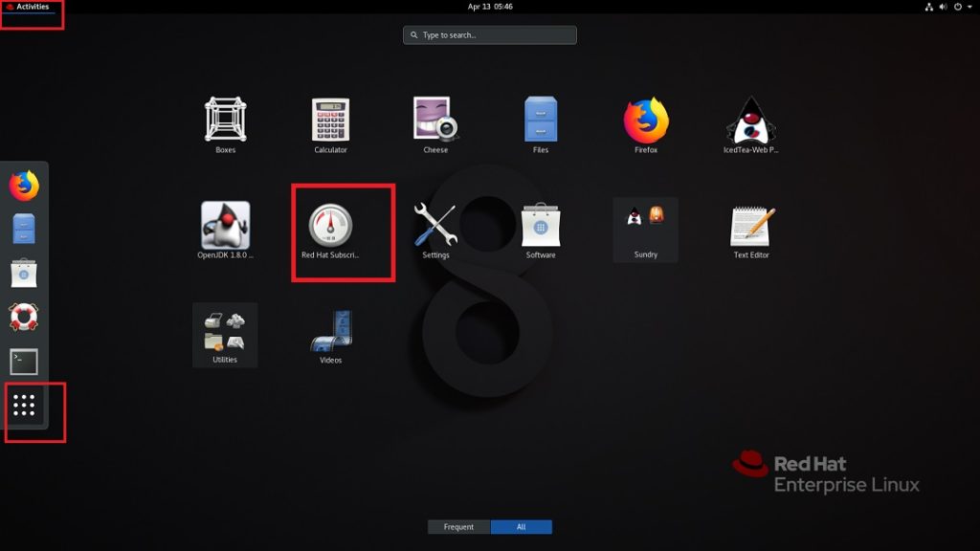Image resolution: width=980 pixels, height=551 pixels.
Task: Open the Utilities app folder
Action: pyautogui.click(x=225, y=335)
